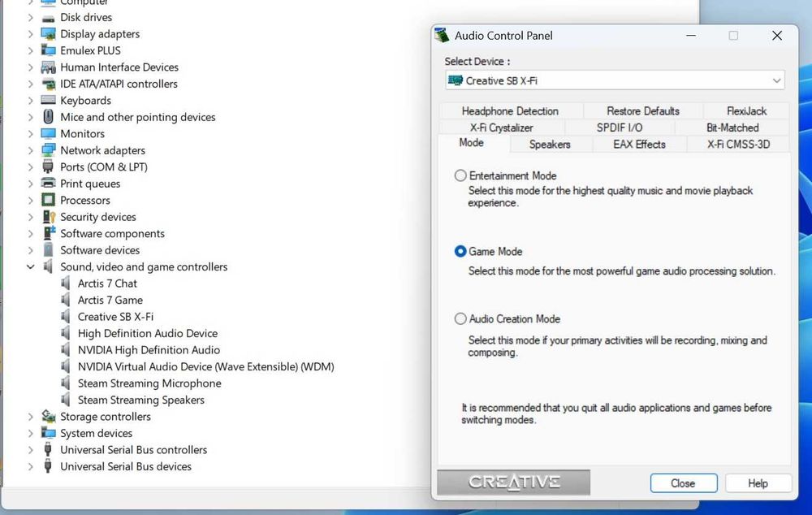Expand the System devices node
812x515 pixels.
31,433
